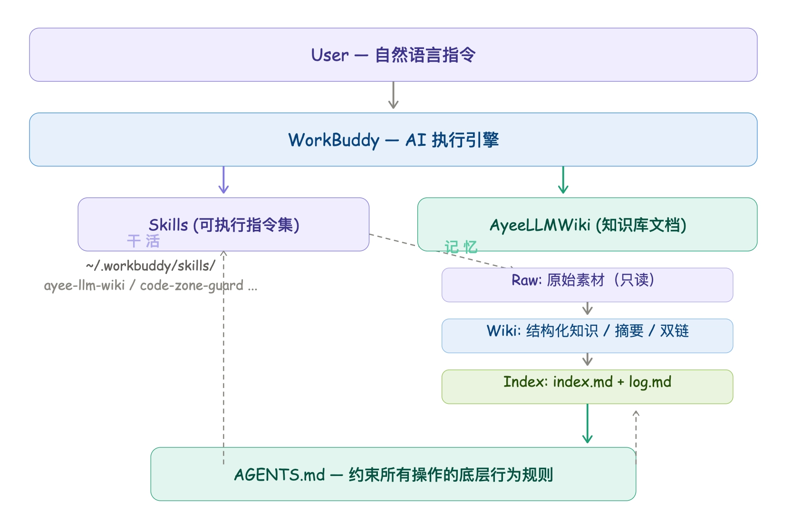
Task: Click the 'Skills (可执行指令集)' node
Action: [x=223, y=224]
